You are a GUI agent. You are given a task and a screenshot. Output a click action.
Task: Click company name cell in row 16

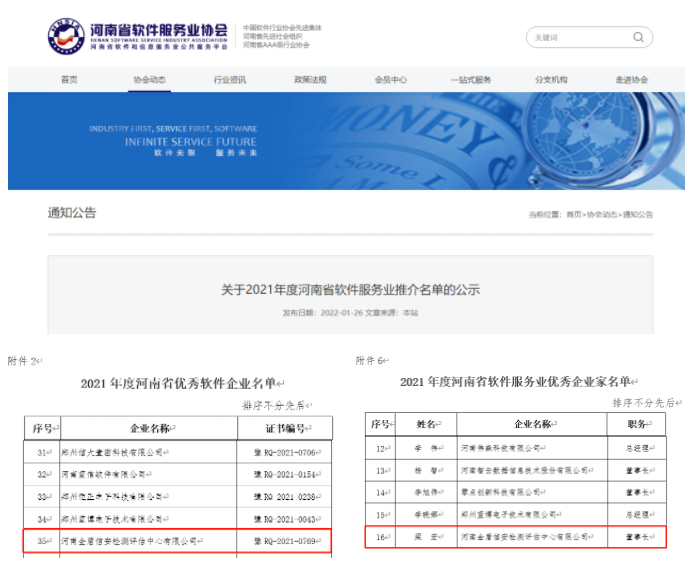pyautogui.click(x=532, y=537)
